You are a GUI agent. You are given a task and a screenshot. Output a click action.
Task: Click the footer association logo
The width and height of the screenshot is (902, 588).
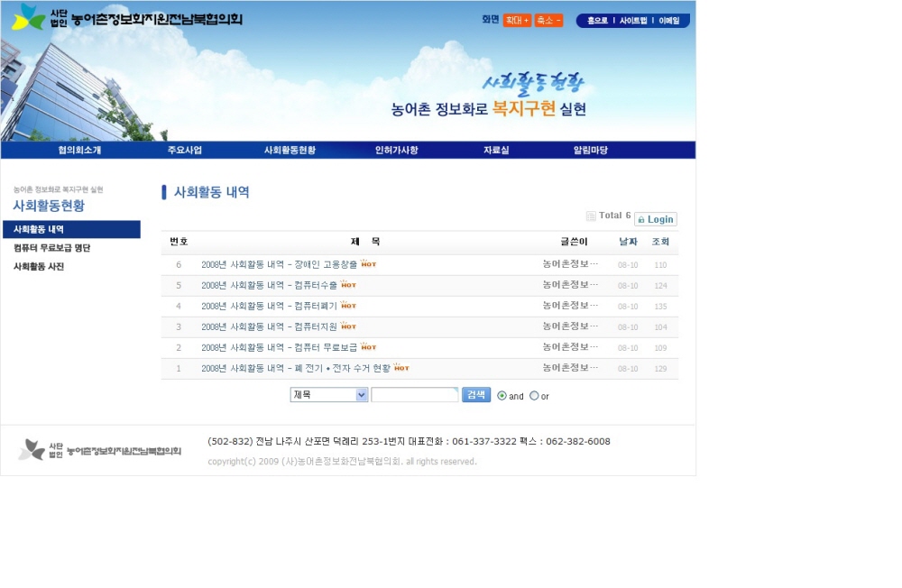(x=100, y=449)
